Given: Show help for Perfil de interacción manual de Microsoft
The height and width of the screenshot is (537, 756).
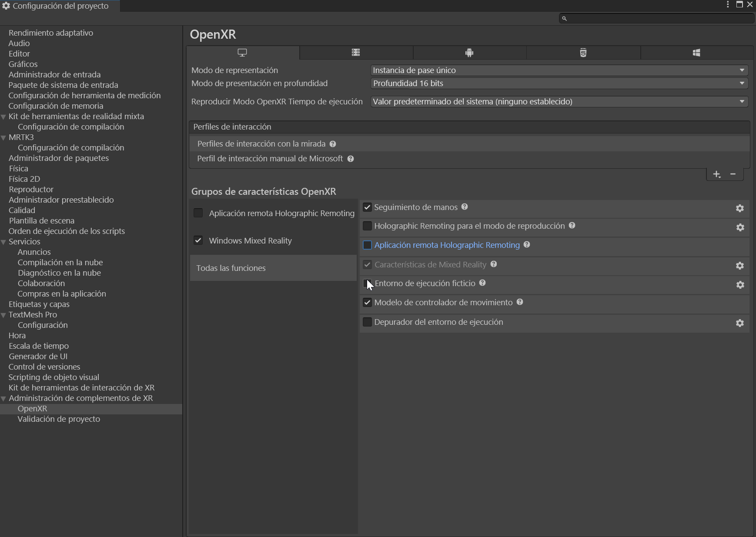Looking at the screenshot, I should (351, 159).
